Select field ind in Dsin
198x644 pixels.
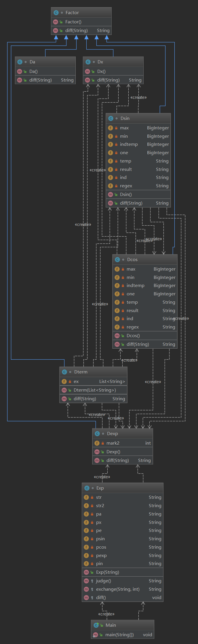pos(123,177)
